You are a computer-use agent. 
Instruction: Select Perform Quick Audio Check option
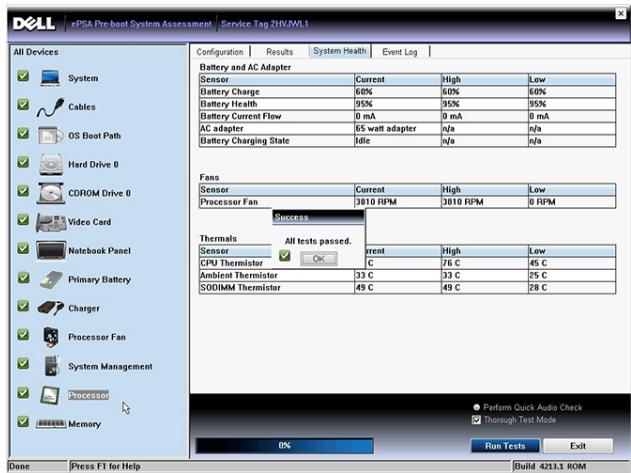476,407
